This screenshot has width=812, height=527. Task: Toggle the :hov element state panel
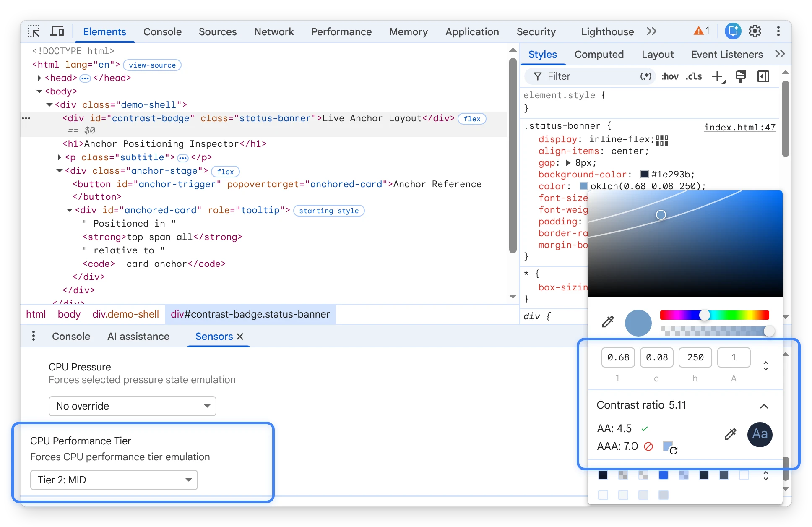pos(669,76)
